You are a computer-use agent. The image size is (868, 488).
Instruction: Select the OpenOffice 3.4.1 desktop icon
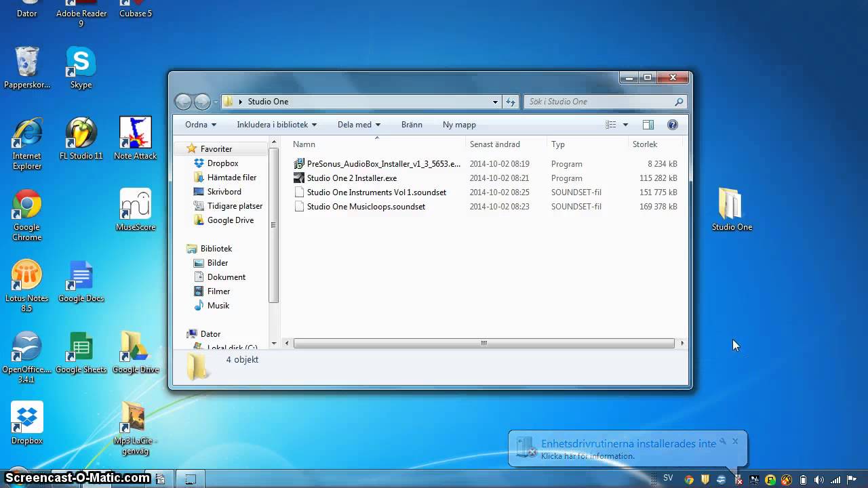[x=27, y=357]
